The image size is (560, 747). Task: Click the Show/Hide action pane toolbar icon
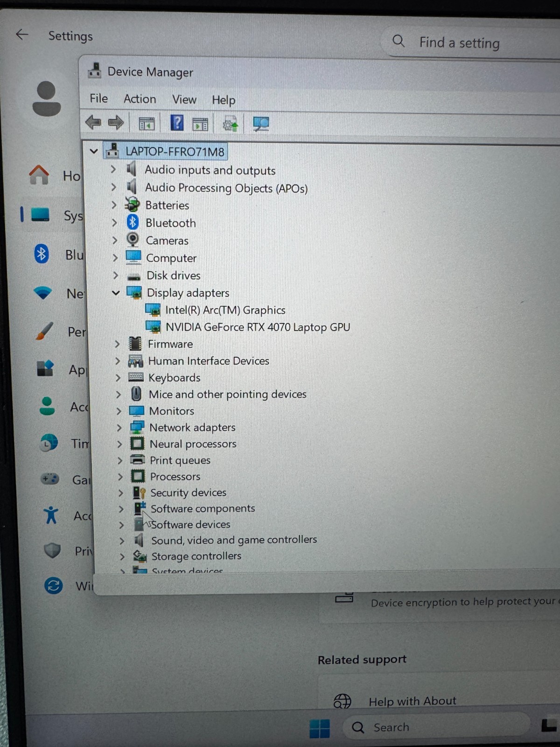coord(200,125)
